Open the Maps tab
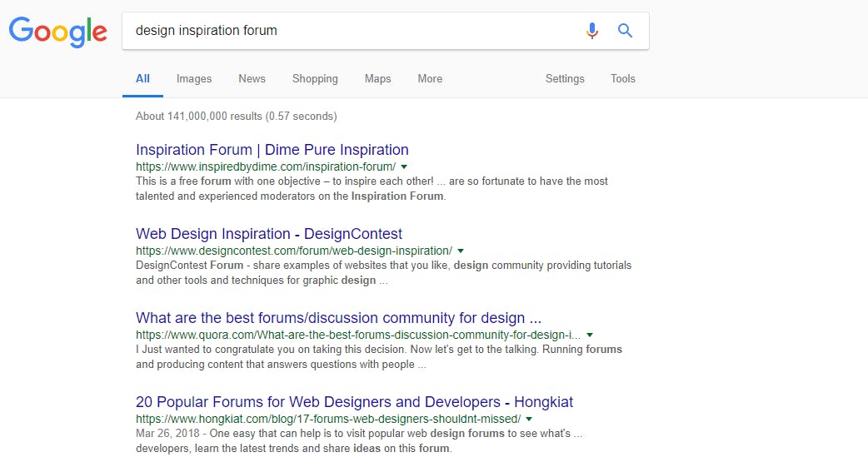Screen dimensions: 868x472 coord(377,78)
